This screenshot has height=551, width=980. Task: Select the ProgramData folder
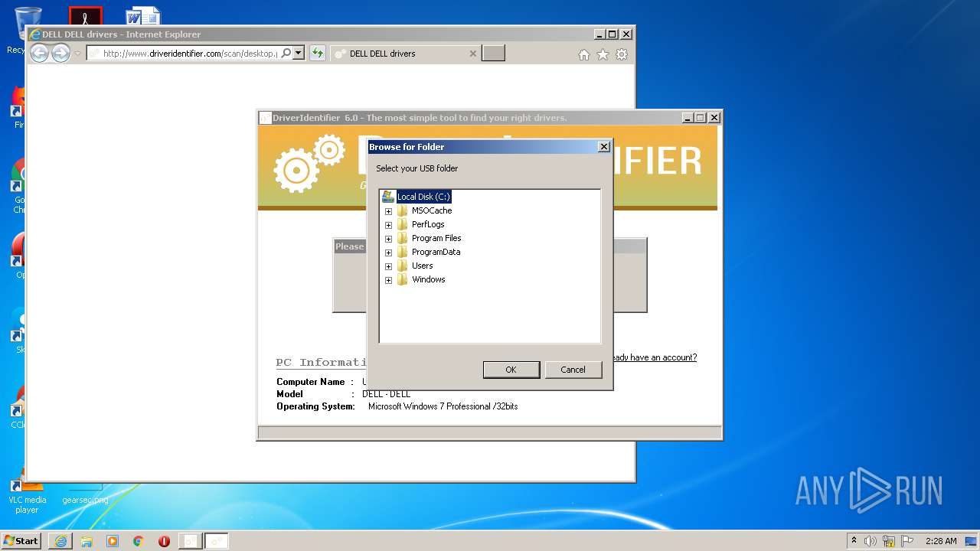click(436, 252)
